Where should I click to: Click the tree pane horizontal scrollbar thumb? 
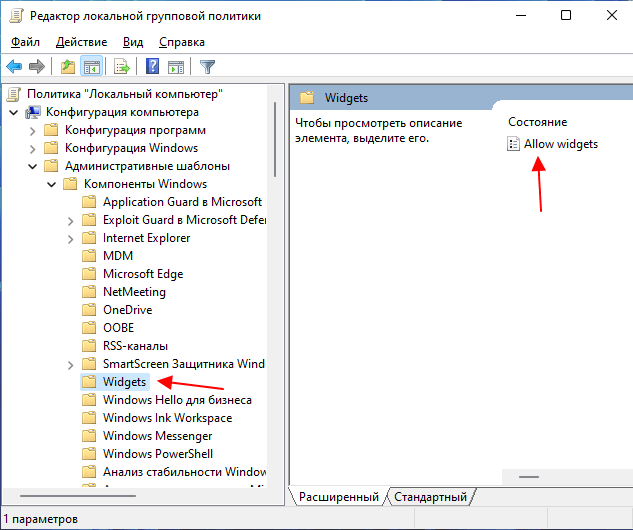coord(78,496)
